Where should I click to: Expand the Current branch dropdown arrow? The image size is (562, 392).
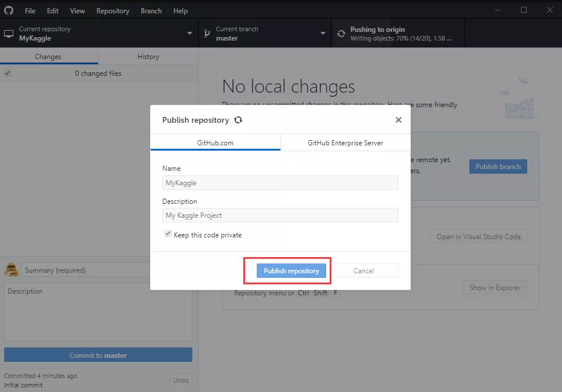pos(323,34)
